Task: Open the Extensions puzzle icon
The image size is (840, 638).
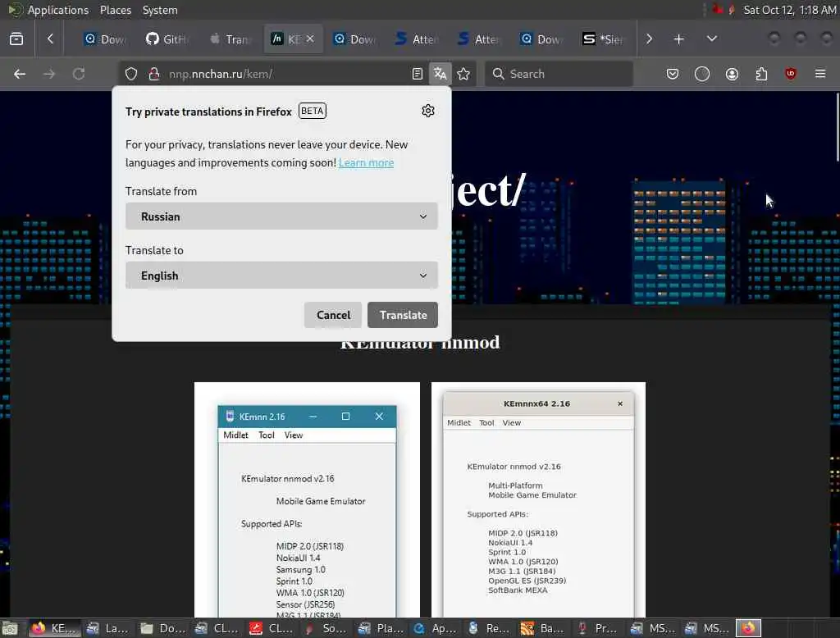Action: (x=761, y=74)
